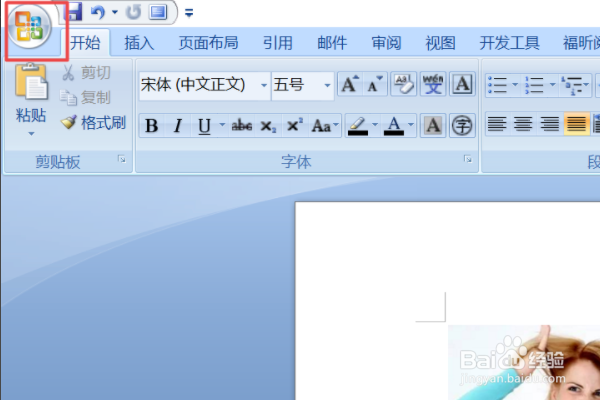Viewport: 600px width, 400px height.
Task: Open the highlight color dropdown arrow
Action: 375,125
